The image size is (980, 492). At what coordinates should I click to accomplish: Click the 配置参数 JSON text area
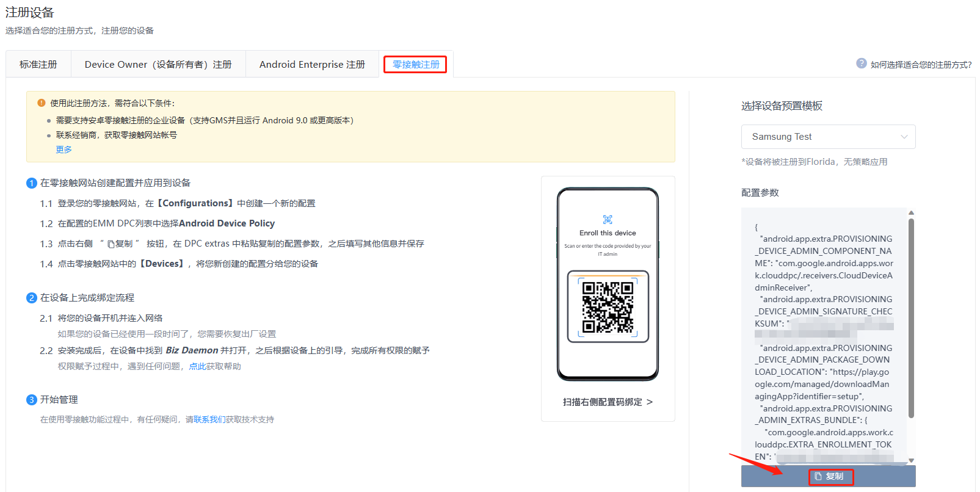tap(824, 336)
